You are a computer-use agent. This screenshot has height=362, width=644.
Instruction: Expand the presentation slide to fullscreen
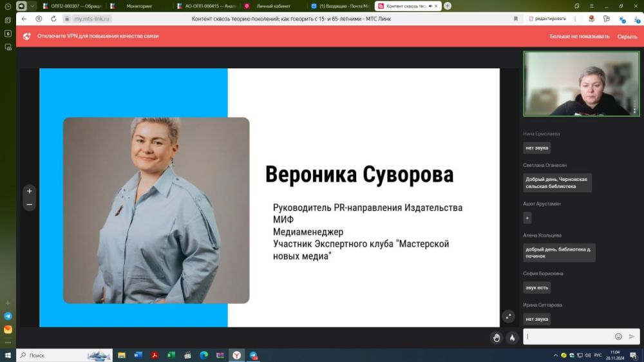(509, 316)
